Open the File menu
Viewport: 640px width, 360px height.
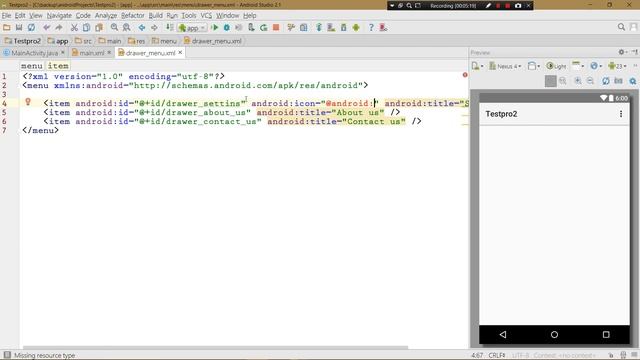pos(6,16)
